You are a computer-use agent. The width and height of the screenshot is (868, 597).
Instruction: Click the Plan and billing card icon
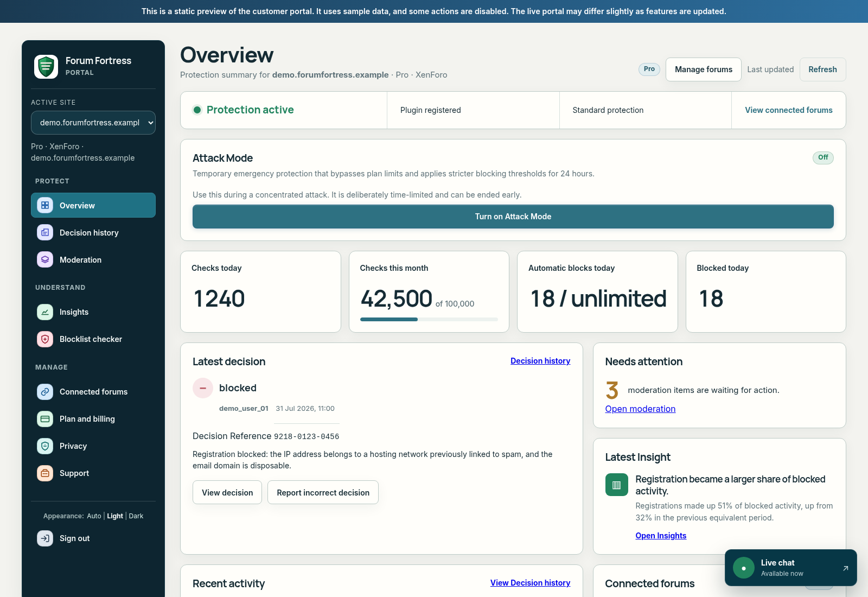45,419
